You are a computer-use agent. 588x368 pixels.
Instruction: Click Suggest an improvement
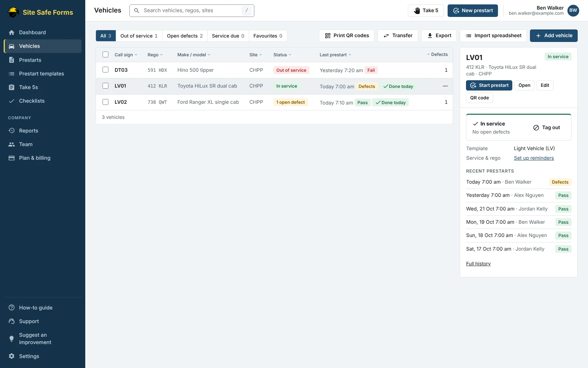(43, 339)
